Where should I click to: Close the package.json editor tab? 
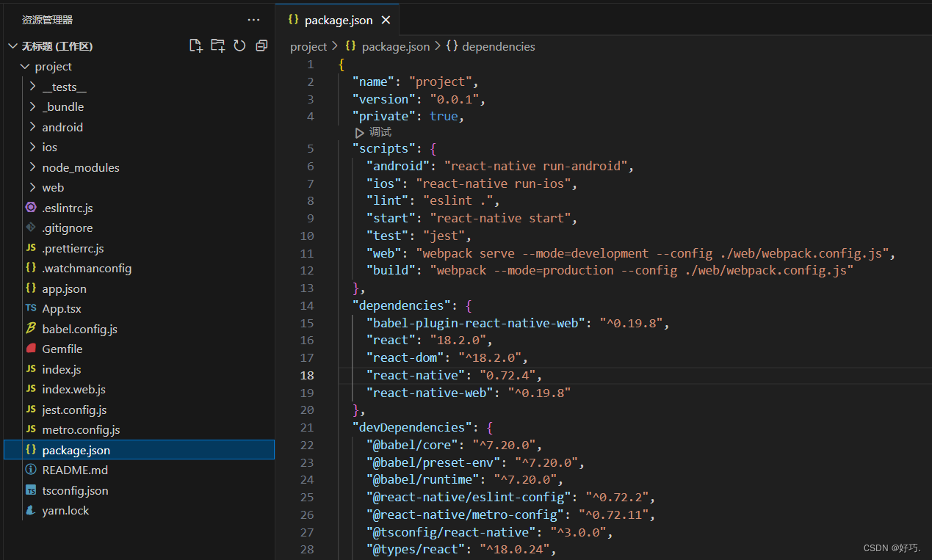pos(386,20)
